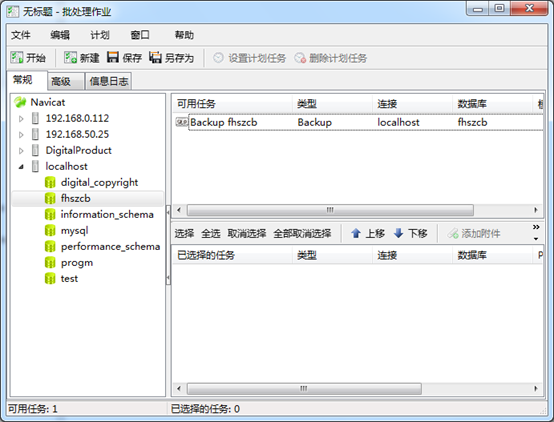Show hidden toolbar items via double chevron
The height and width of the screenshot is (422, 554).
tap(536, 227)
